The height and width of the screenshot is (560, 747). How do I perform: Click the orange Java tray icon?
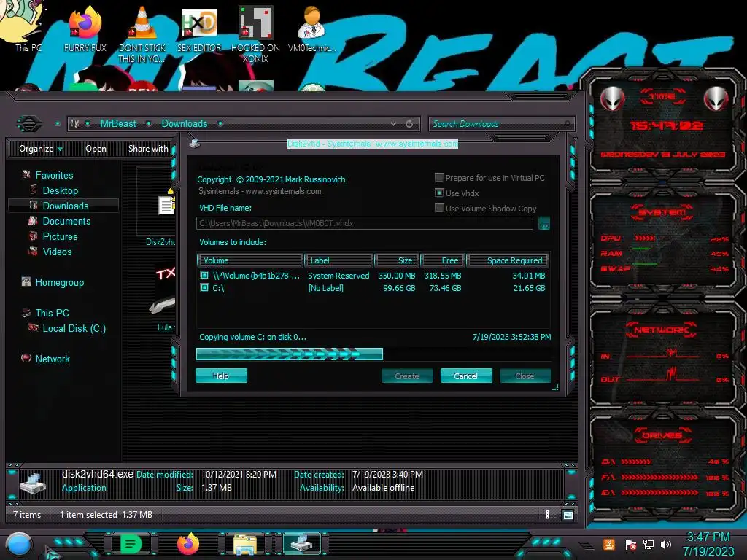click(608, 544)
